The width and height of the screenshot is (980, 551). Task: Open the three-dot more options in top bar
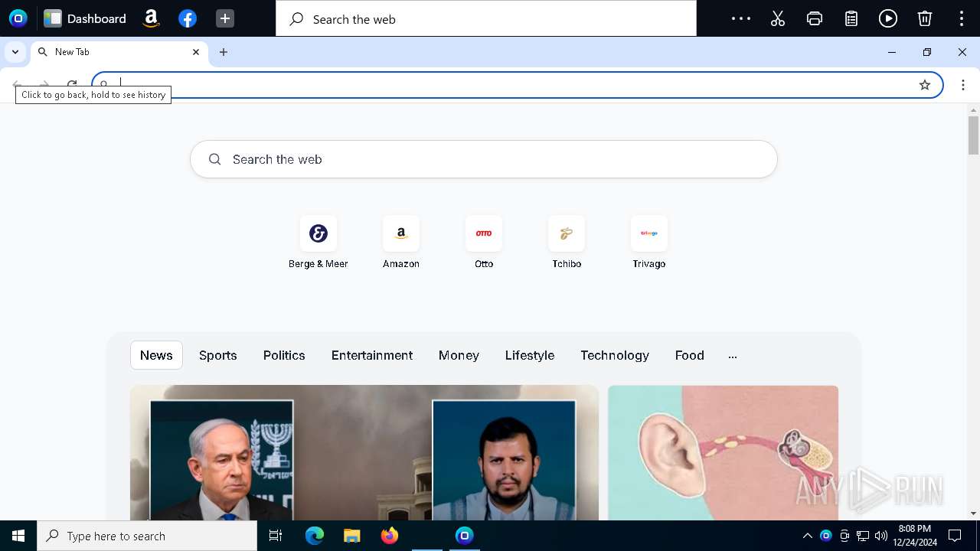point(741,18)
